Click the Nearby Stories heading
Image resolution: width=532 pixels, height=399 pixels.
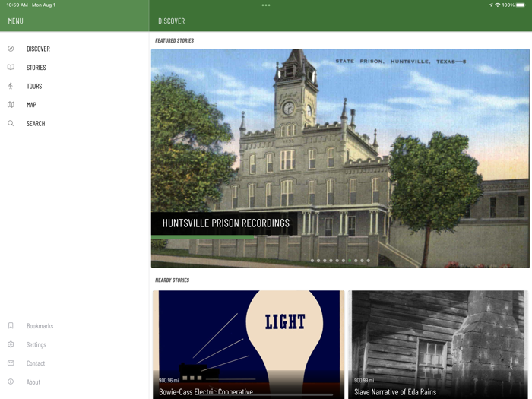click(172, 280)
